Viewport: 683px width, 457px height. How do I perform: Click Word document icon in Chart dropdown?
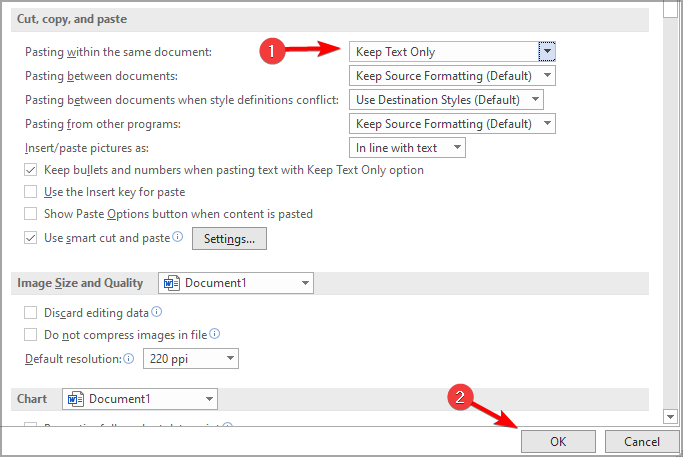73,399
